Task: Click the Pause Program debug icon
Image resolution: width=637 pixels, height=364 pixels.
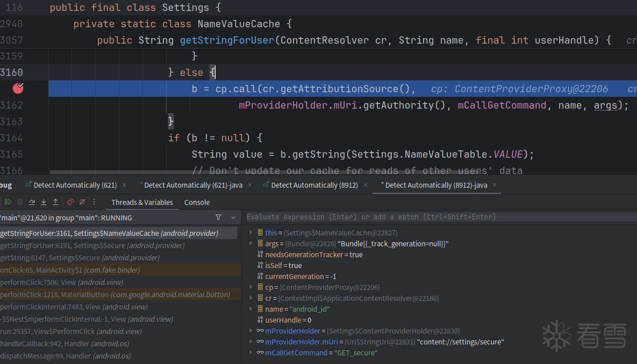Action: pos(20,202)
